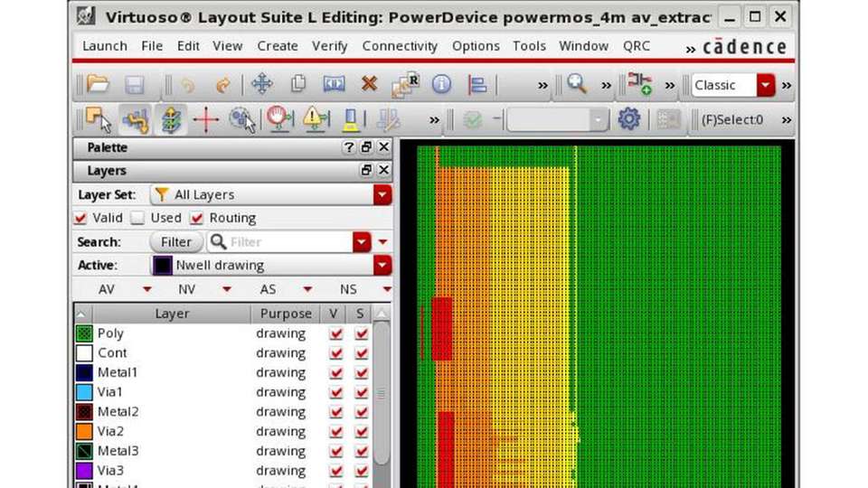The image size is (868, 488).
Task: Open the Options menu
Action: (476, 46)
